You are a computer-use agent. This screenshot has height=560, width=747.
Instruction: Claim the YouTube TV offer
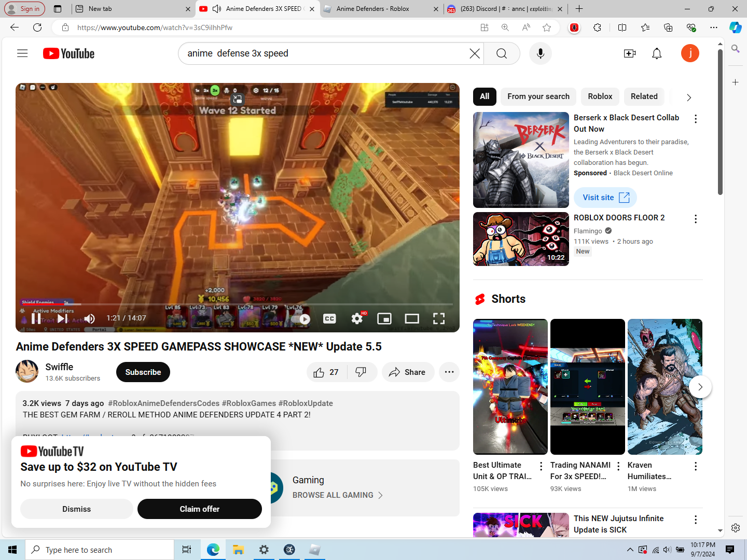pos(200,509)
